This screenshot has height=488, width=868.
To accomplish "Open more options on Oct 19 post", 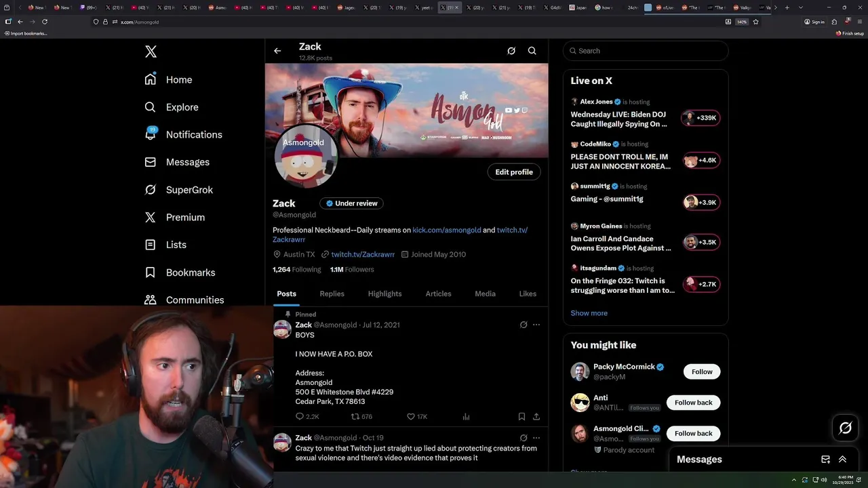I will pyautogui.click(x=536, y=438).
